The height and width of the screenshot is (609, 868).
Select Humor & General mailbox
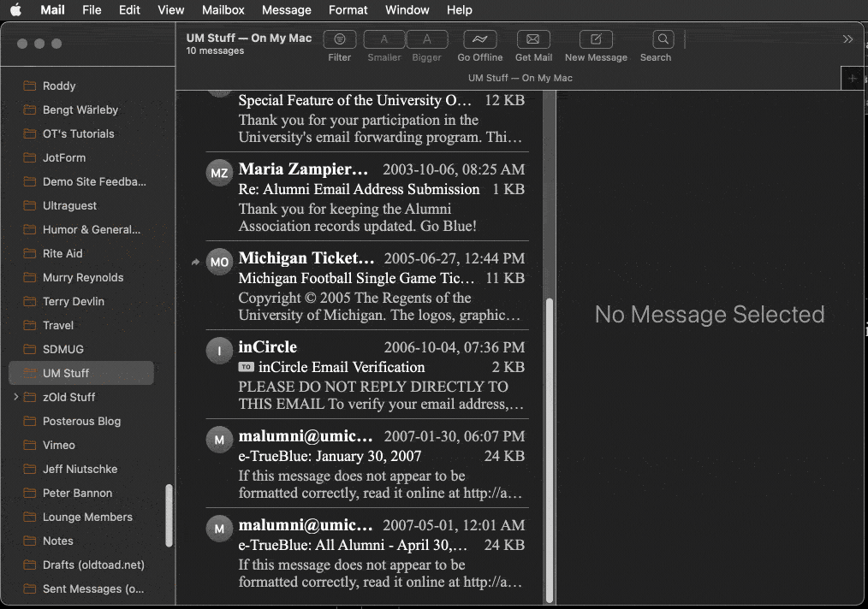(81, 229)
